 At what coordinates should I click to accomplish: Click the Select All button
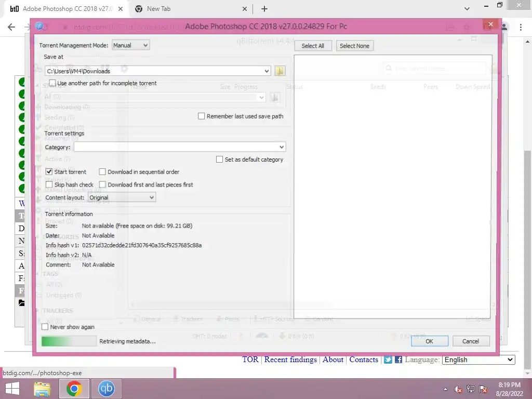coord(313,46)
